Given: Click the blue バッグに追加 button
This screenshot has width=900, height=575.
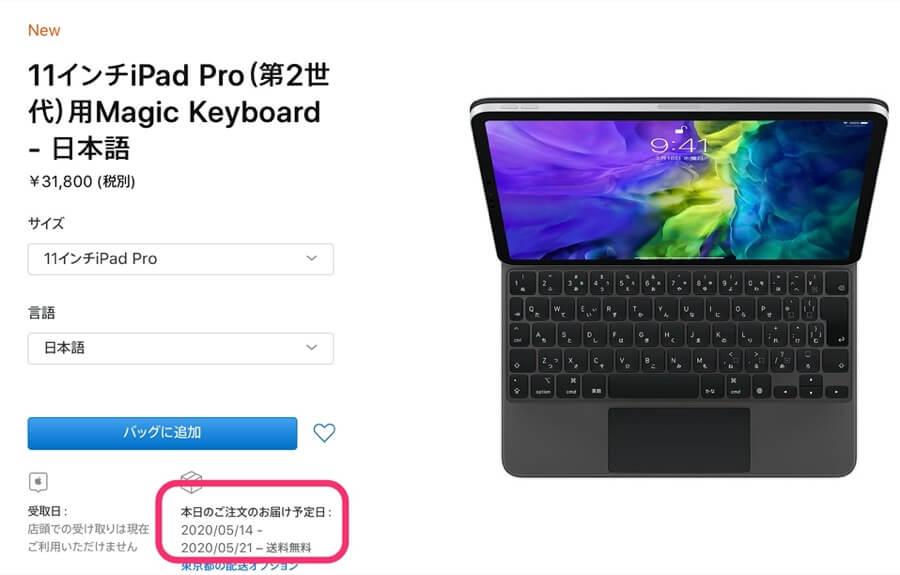Looking at the screenshot, I should click(162, 433).
